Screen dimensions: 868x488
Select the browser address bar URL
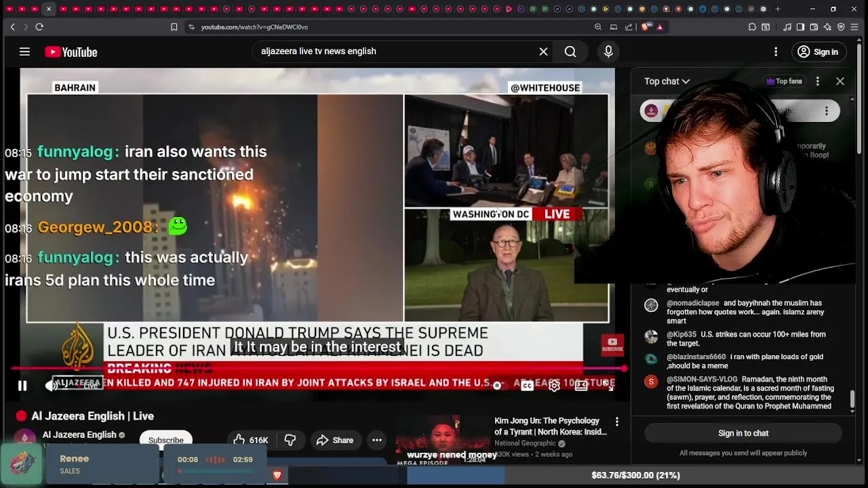[254, 27]
